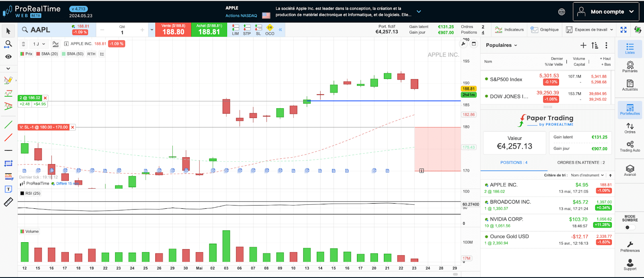Toggle the SMA (50) legend item
Viewport: 644px width, 278px height.
tap(72, 54)
